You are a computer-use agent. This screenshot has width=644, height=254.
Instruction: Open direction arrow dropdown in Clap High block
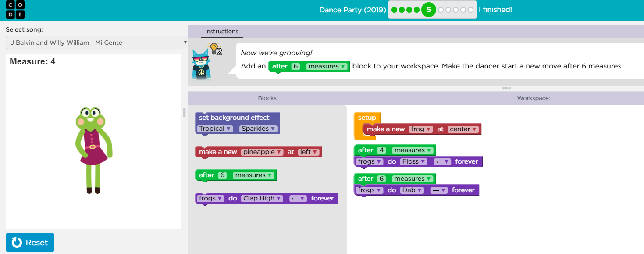pos(299,198)
